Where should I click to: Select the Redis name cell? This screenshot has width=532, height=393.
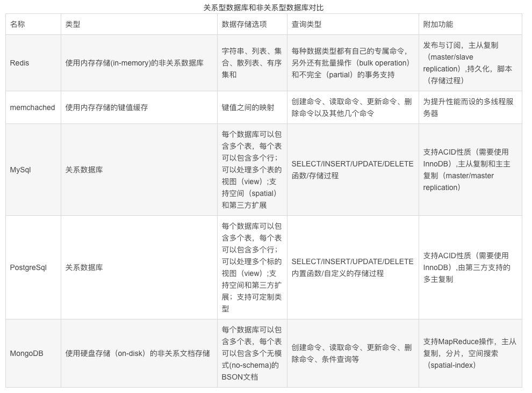33,63
